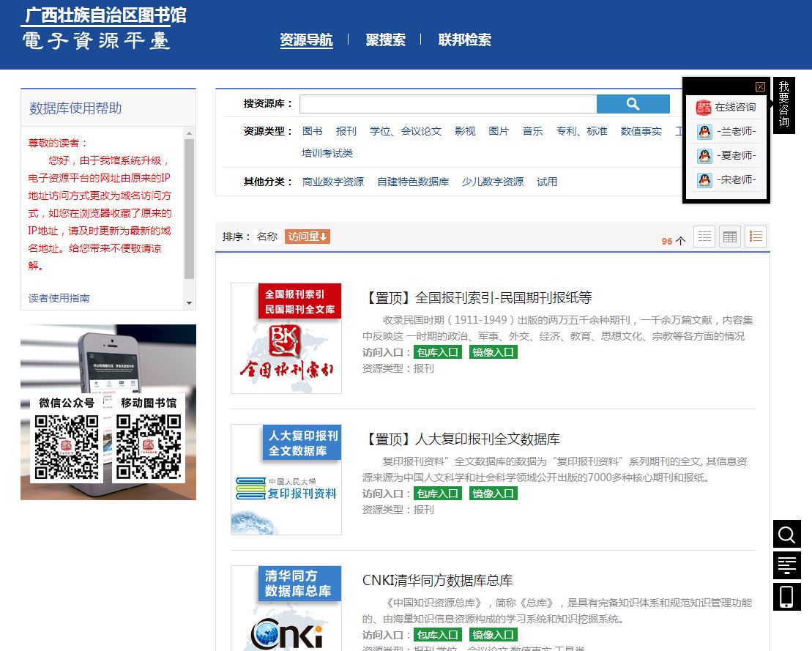Click the 人大复印报刊 database thumbnail
Viewport: 812px width, 651px height.
pyautogui.click(x=286, y=480)
